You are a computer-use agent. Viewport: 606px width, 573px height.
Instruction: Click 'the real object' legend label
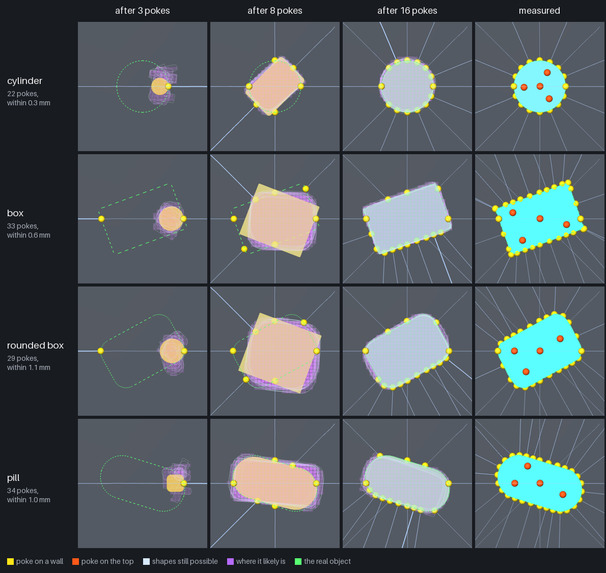pos(327,561)
